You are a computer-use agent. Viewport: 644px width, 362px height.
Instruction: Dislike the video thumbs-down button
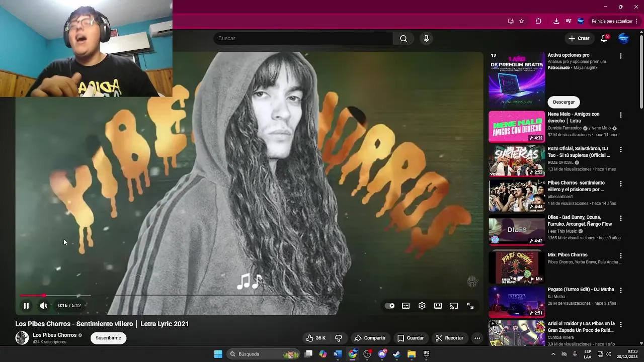pyautogui.click(x=339, y=338)
